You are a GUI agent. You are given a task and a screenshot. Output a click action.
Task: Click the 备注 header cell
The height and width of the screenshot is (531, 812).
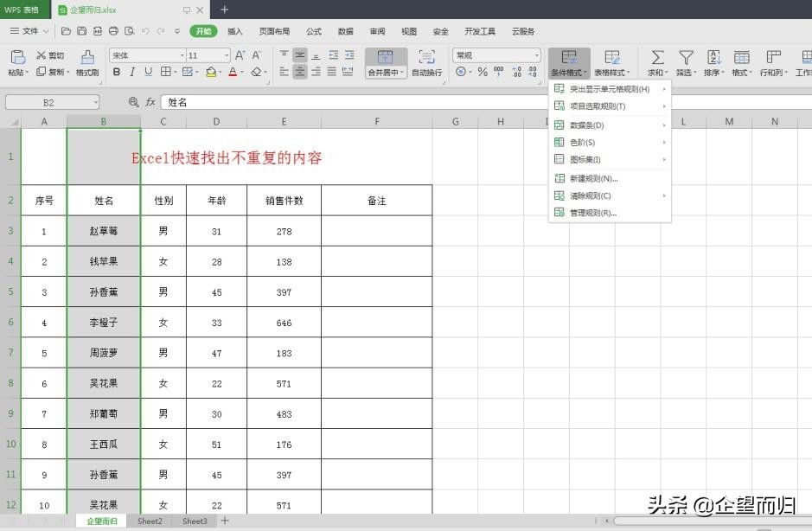pos(376,201)
